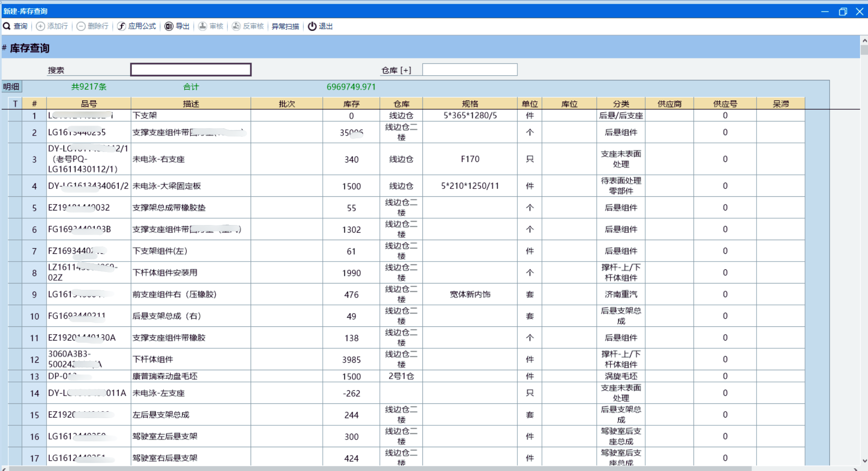Screen dimensions: 868x471
Task: Select the 未电泳-右支座 description cell
Action: point(190,159)
